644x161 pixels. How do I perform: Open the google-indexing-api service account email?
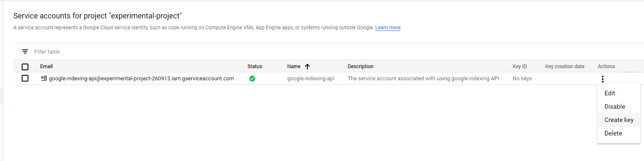click(x=141, y=78)
